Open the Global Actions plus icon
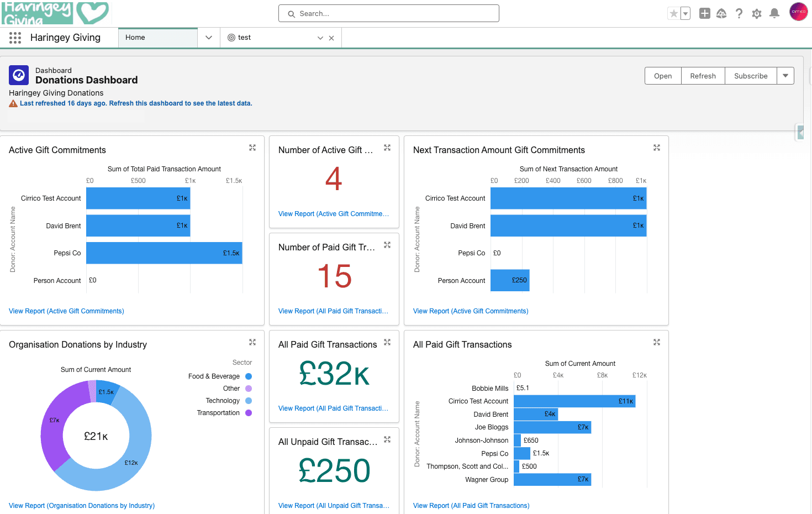812x514 pixels. (705, 13)
